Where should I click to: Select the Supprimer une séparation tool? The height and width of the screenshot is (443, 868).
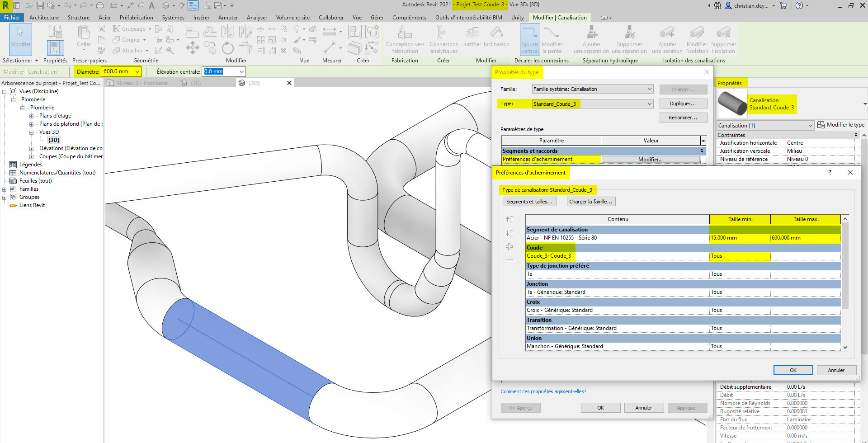tap(629, 40)
